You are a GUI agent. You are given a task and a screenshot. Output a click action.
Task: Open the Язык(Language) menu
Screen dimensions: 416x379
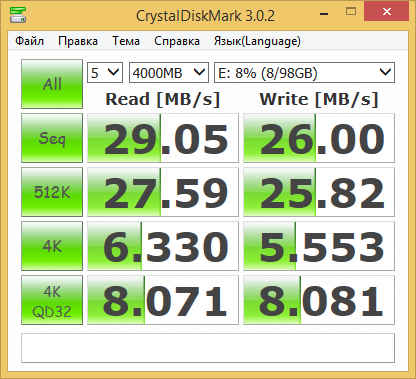coord(257,41)
